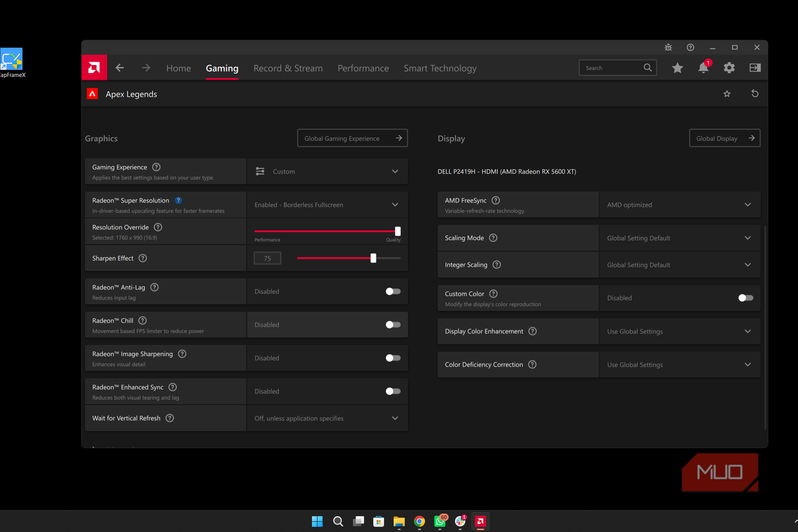This screenshot has height=532, width=798.
Task: Click the Sharpen Effect value field
Action: click(267, 258)
